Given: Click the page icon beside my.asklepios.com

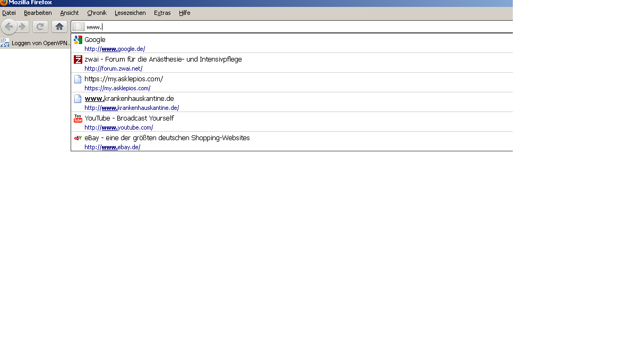Looking at the screenshot, I should pyautogui.click(x=78, y=79).
